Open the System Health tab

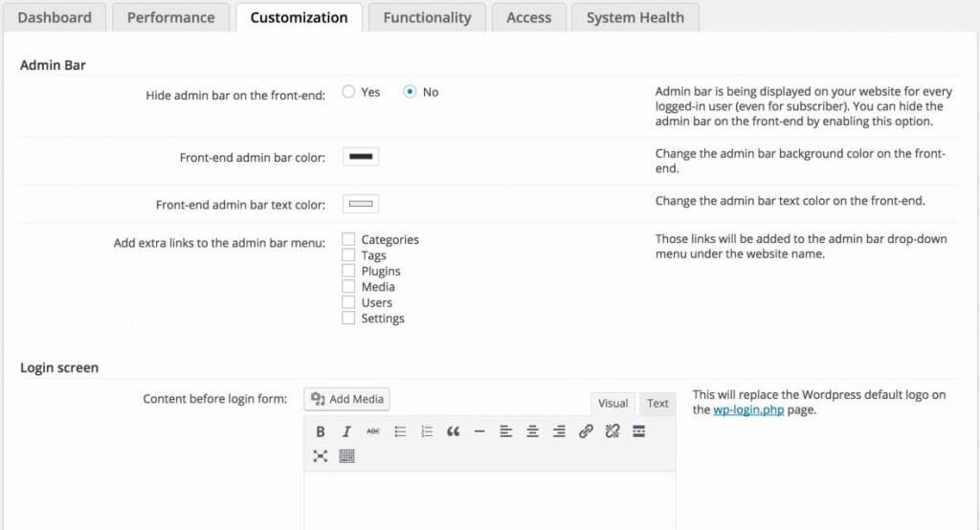[x=635, y=17]
